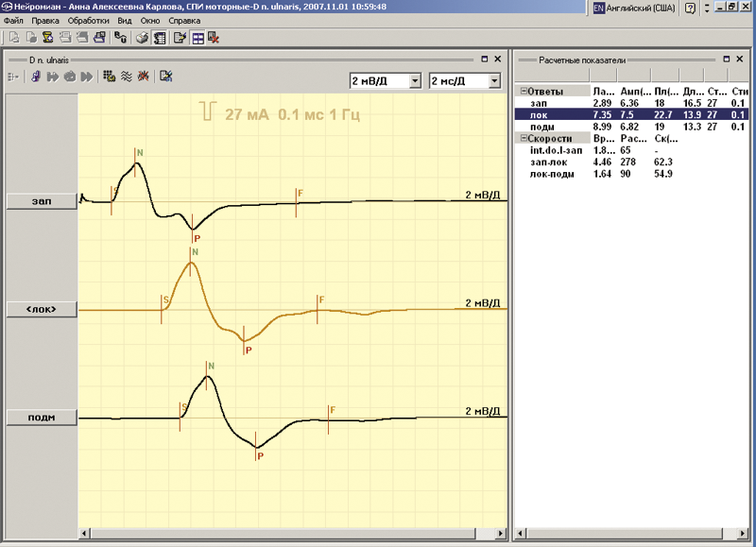Select the <лок> trace button
This screenshot has width=756, height=547.
point(42,310)
